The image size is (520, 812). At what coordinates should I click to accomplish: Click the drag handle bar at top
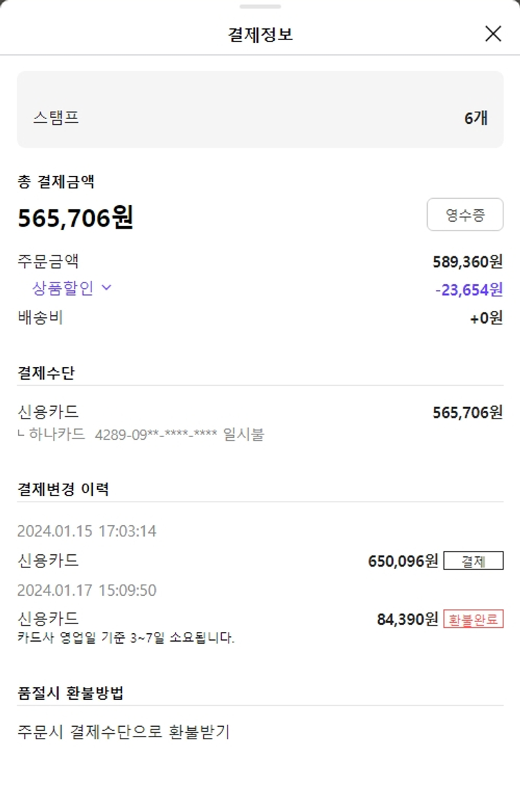coord(260,6)
